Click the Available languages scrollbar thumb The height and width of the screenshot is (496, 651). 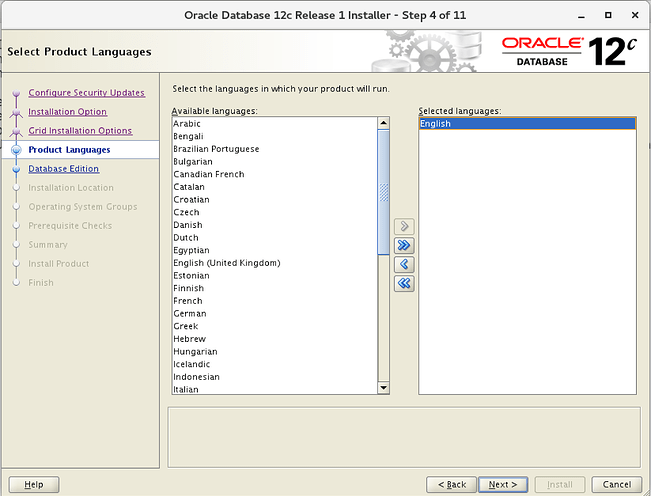tap(383, 192)
